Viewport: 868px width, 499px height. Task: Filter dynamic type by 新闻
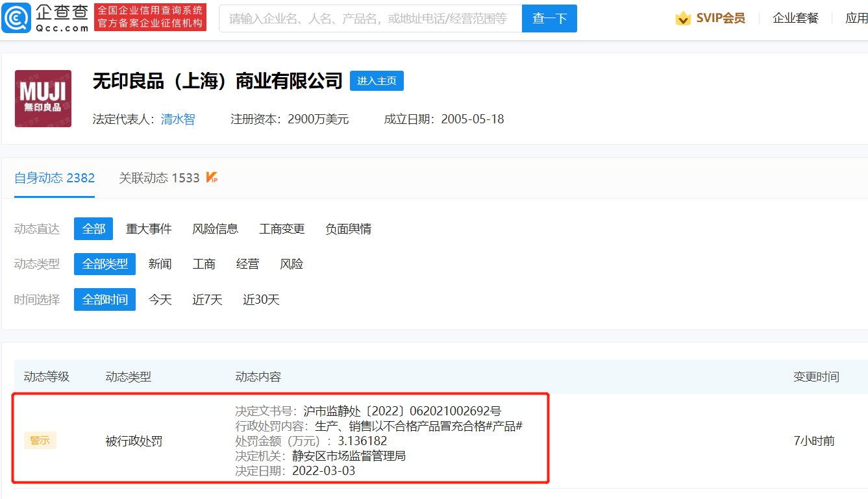tap(160, 264)
